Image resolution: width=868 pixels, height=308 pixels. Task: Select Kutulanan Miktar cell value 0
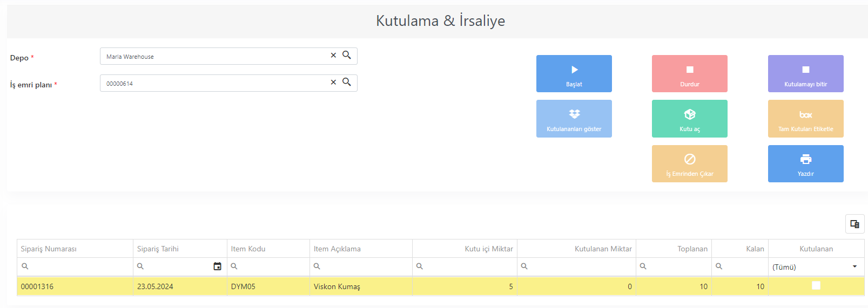click(x=576, y=286)
